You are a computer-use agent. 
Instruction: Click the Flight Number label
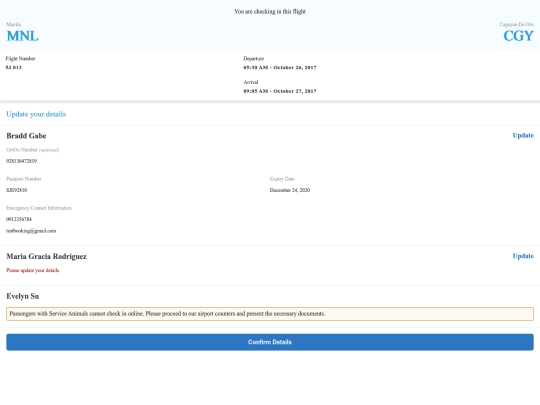[x=20, y=59]
